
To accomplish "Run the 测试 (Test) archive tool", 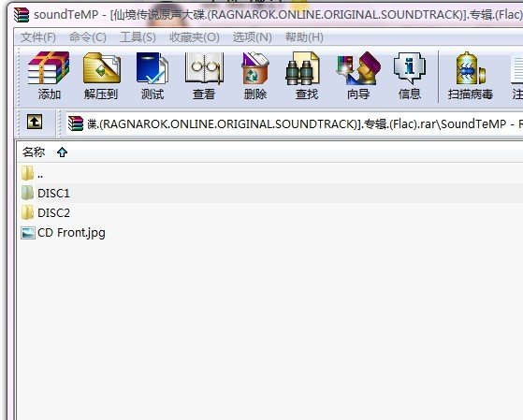I will 153,68.
